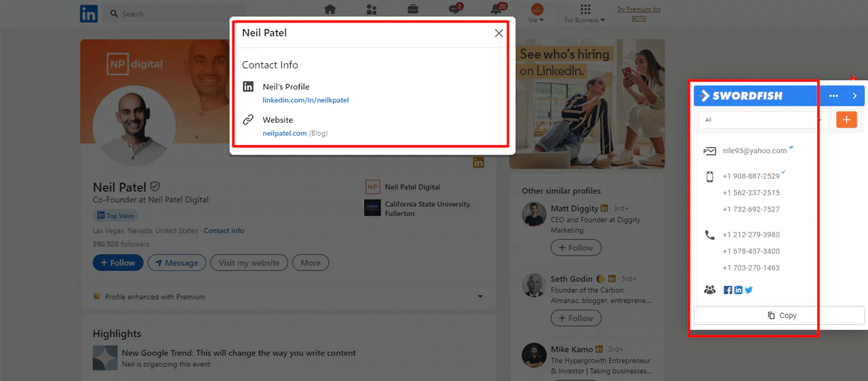Open Seth Godin's profile photo
This screenshot has height=381, width=868.
534,285
